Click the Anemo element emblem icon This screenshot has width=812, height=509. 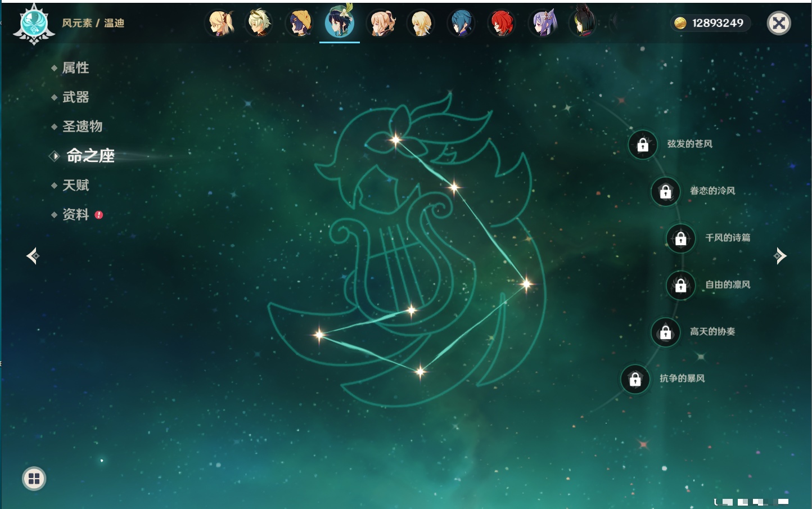tap(34, 24)
